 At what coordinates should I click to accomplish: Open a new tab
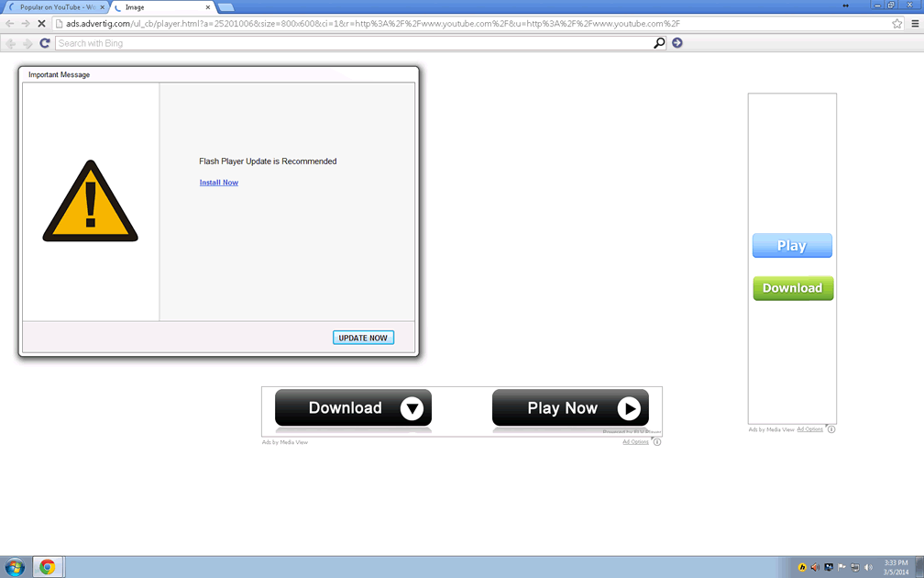[225, 7]
